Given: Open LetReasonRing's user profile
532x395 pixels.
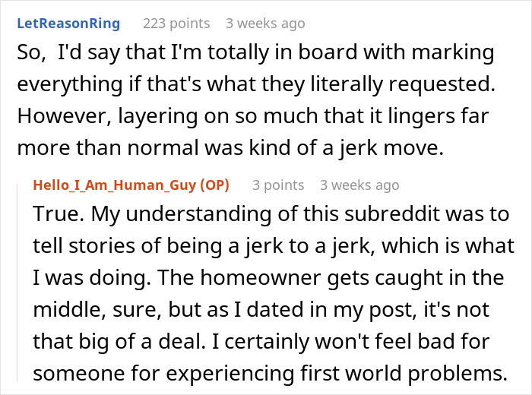Looking at the screenshot, I should coord(68,24).
